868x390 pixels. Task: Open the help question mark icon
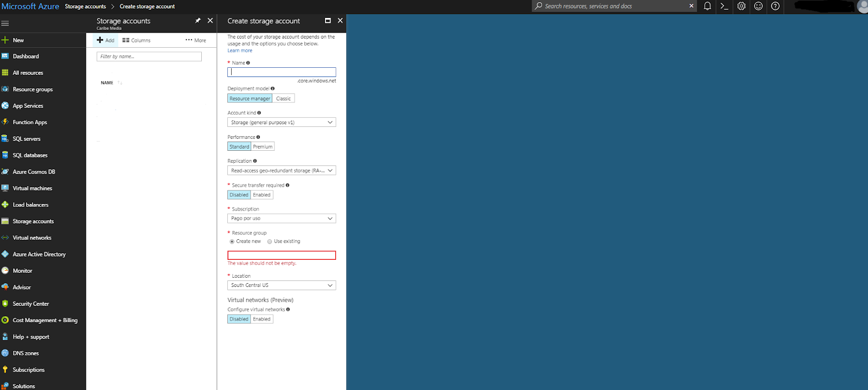point(775,6)
